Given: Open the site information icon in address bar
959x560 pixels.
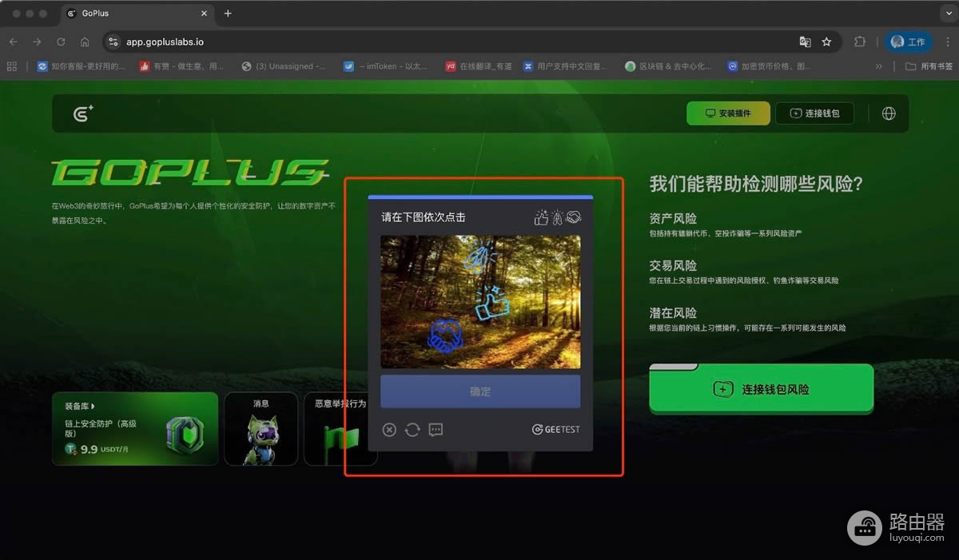Looking at the screenshot, I should tap(113, 42).
